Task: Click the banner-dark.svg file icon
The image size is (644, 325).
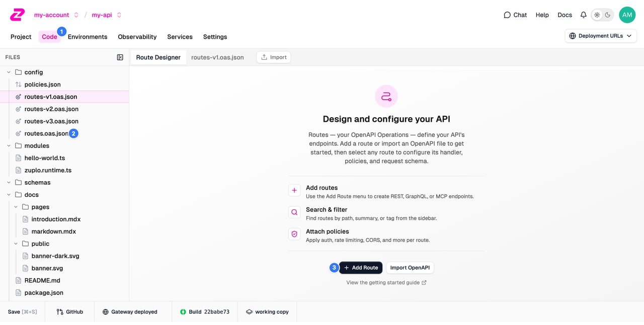Action: coord(26,256)
